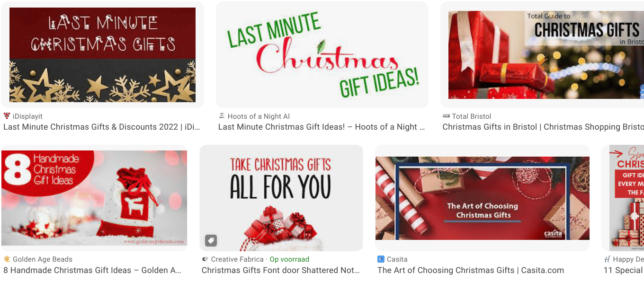Click the product tag badge on the font image
Viewport: 644px width, 282px height.
pos(211,240)
